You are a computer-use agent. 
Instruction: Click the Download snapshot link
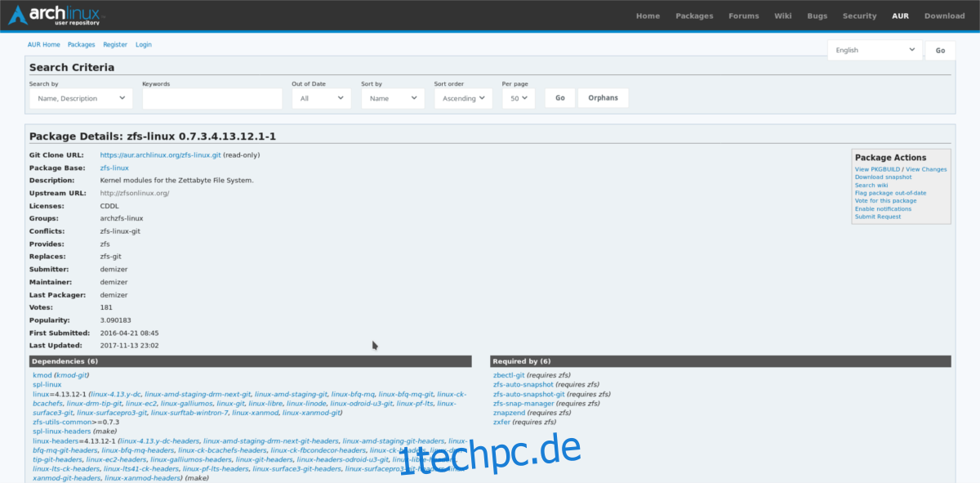point(883,177)
